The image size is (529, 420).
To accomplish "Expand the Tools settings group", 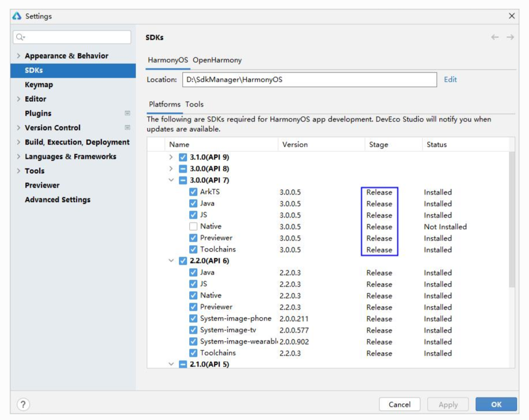I will tap(18, 171).
